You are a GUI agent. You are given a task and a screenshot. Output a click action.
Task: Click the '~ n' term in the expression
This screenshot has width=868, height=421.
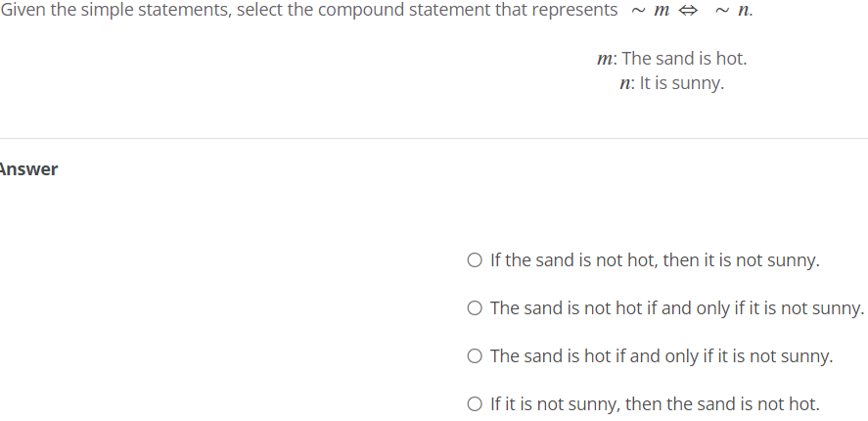tap(732, 11)
